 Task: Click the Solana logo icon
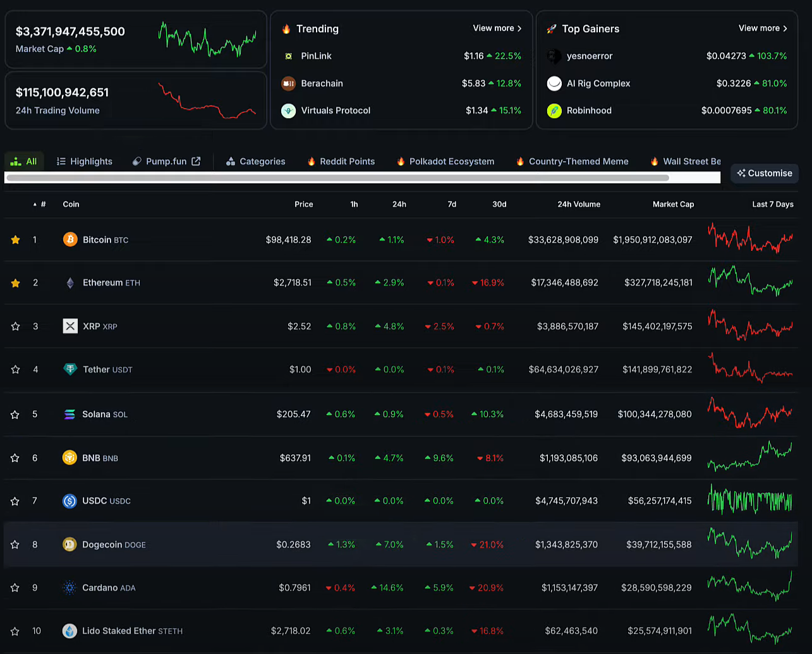pos(70,415)
